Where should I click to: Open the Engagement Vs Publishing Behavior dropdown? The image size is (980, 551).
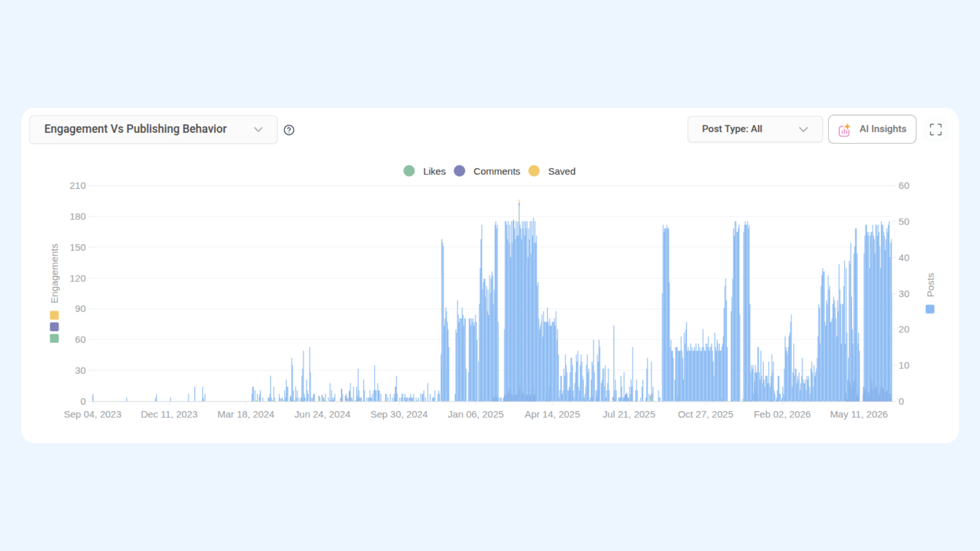[x=153, y=130]
